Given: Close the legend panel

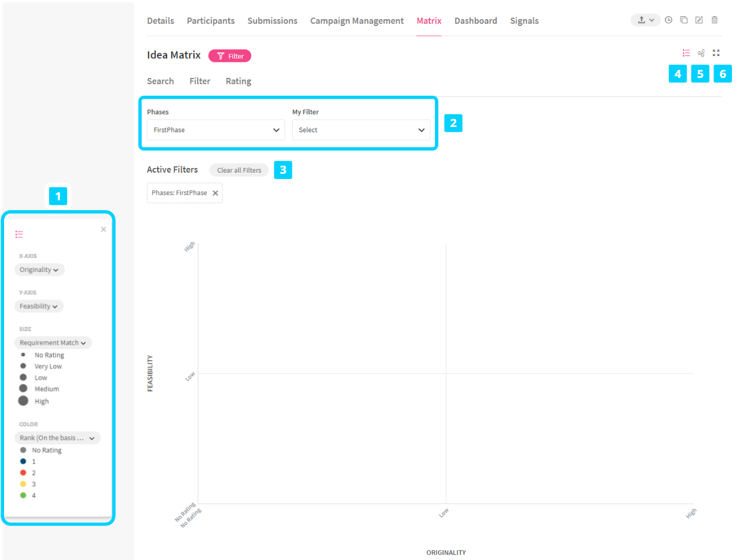Looking at the screenshot, I should point(103,229).
